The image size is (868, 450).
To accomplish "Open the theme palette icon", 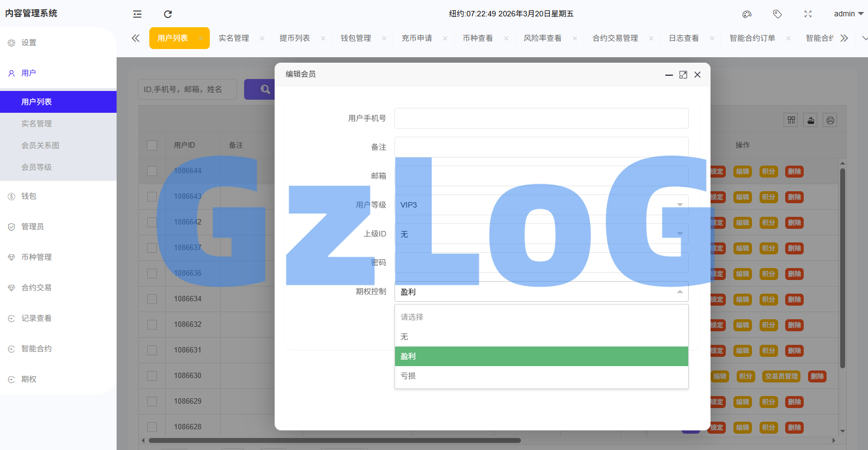I will tap(747, 14).
